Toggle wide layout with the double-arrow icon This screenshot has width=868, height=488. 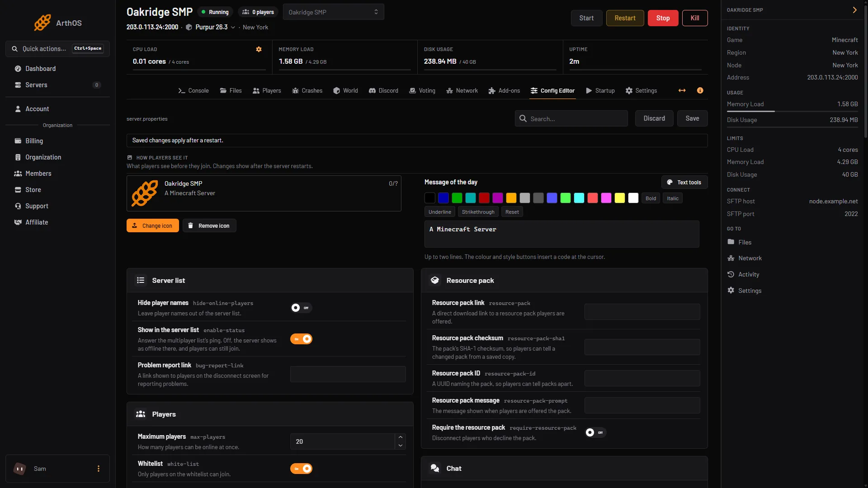point(682,90)
